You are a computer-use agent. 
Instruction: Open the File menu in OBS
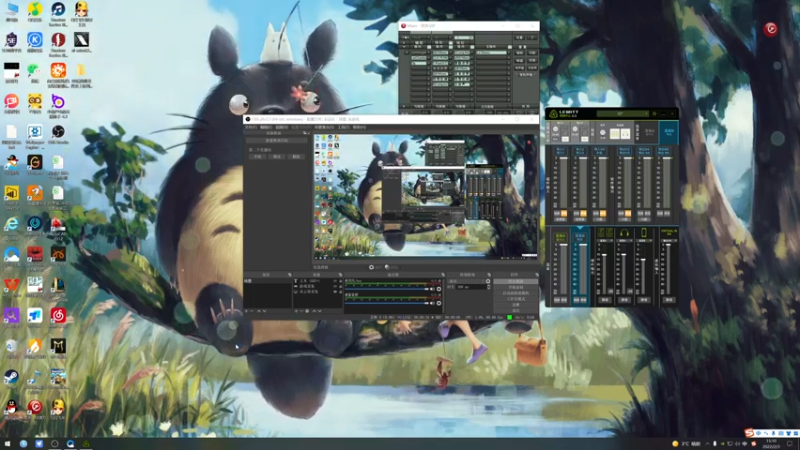(251, 128)
